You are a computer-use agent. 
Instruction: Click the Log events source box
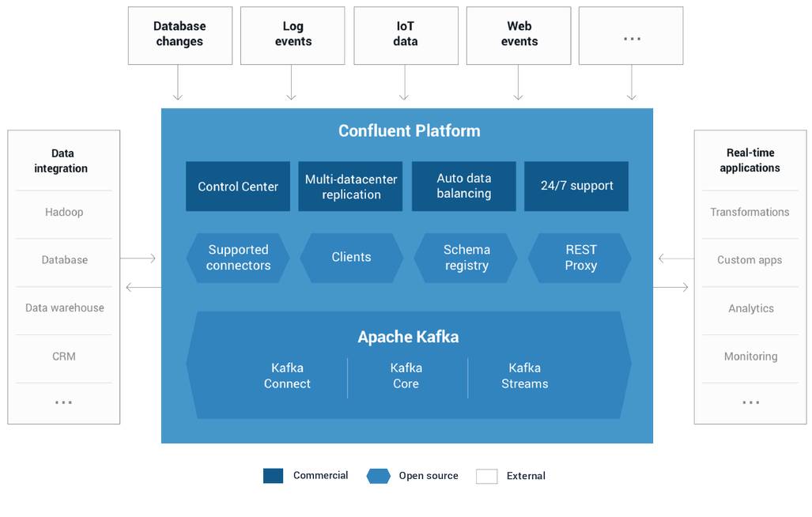pos(293,36)
